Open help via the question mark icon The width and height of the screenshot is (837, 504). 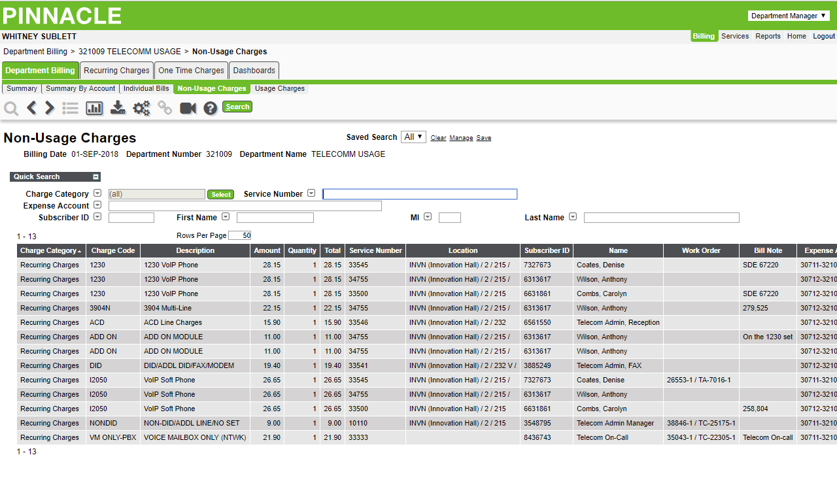pyautogui.click(x=210, y=108)
